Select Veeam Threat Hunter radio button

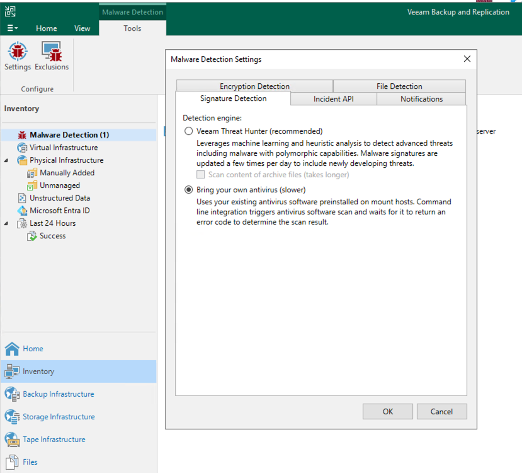[189, 131]
